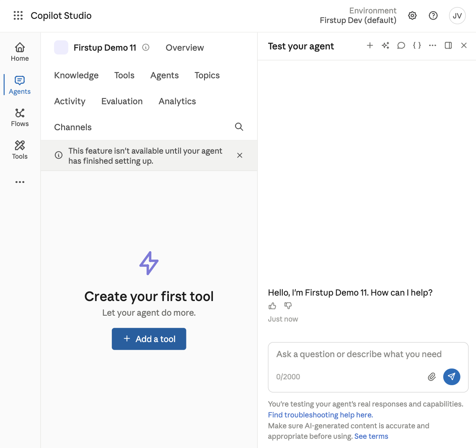Click the Firstup Demo 11 agent name

pyautogui.click(x=105, y=48)
